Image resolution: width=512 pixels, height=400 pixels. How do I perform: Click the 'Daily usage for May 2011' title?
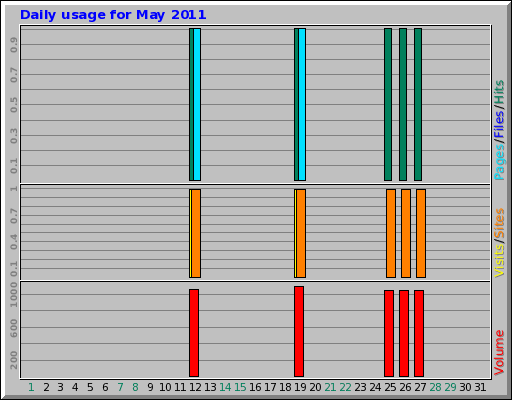(x=113, y=15)
